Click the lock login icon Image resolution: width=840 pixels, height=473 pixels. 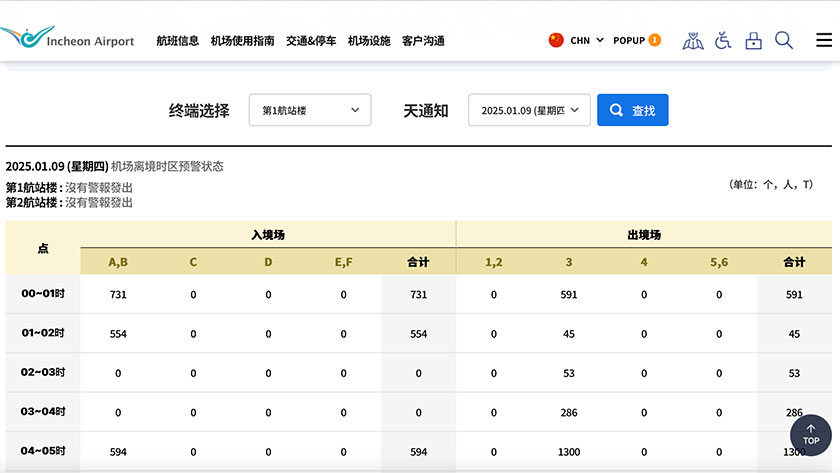(x=753, y=41)
